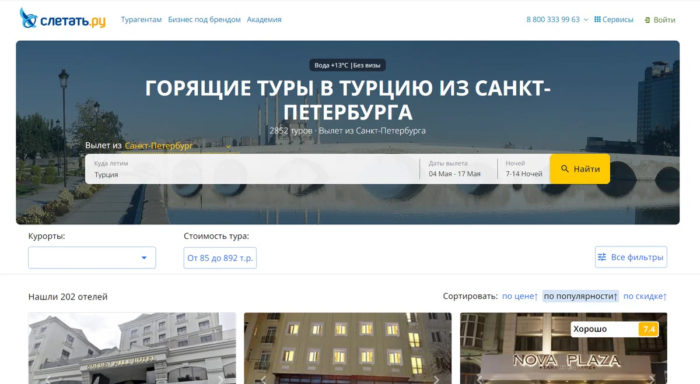
Task: Open the Даты вылета date field
Action: [x=458, y=169]
